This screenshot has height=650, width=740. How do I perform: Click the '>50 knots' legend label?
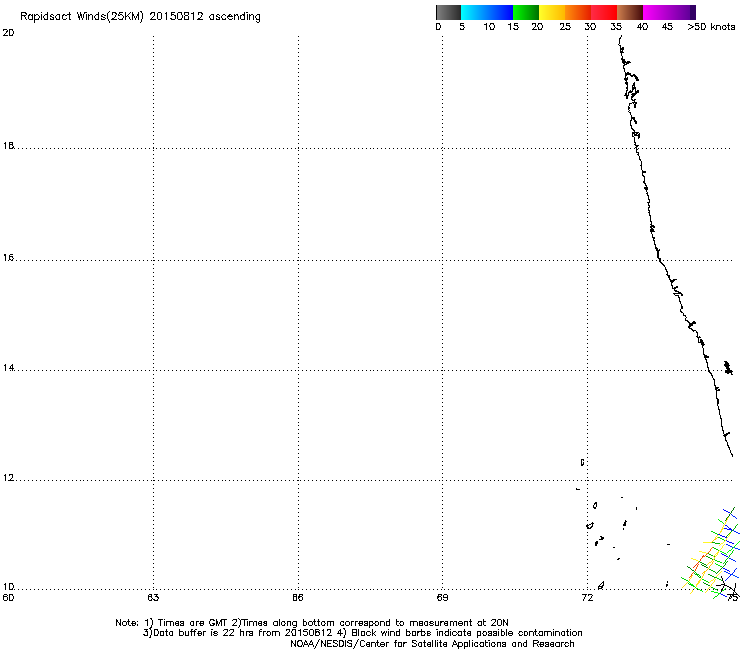pos(711,27)
